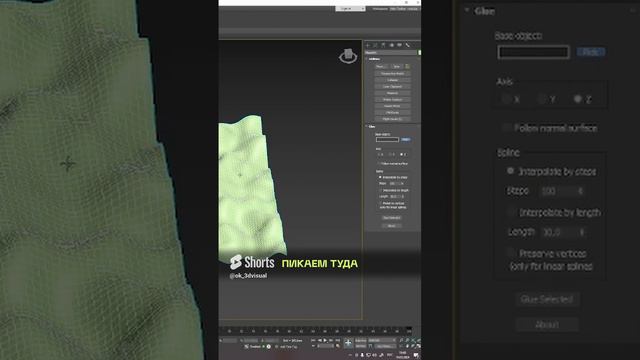Open the Create tab in command panel
640x360 pixels.
[x=368, y=45]
